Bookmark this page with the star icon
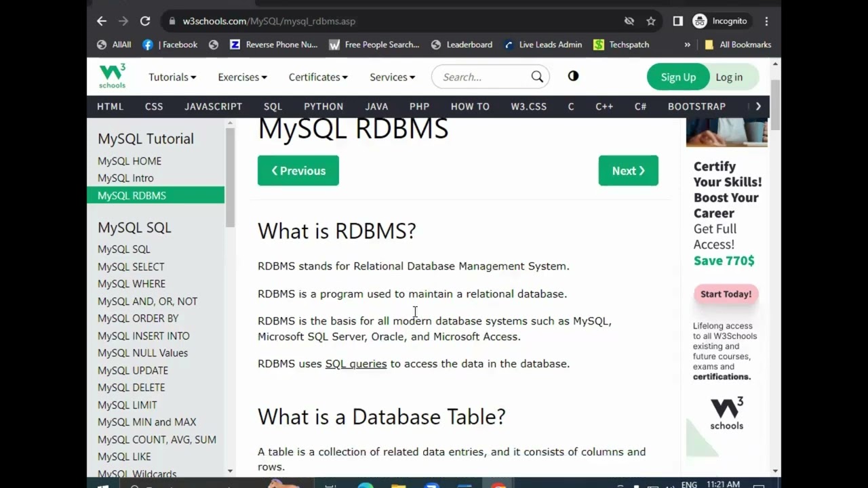868x488 pixels. coord(651,21)
